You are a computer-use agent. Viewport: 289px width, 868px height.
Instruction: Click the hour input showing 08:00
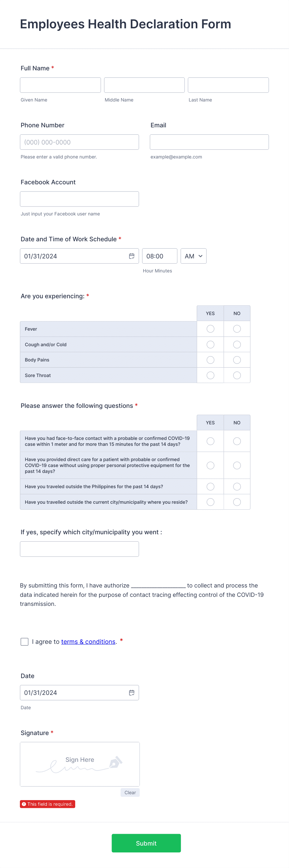coord(159,256)
